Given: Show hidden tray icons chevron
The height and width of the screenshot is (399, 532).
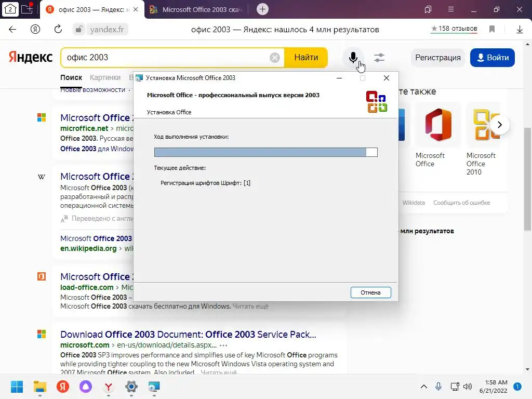Looking at the screenshot, I should 424,387.
